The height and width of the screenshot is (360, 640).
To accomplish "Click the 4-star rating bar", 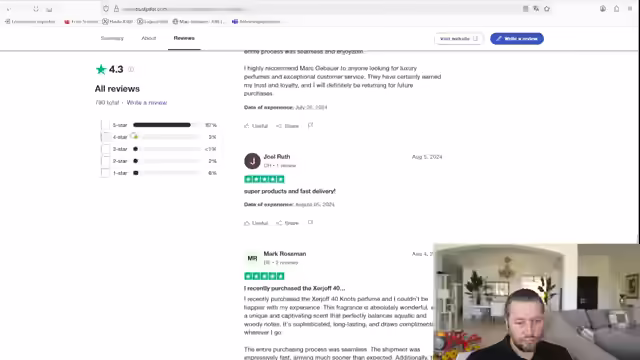I will point(167,137).
